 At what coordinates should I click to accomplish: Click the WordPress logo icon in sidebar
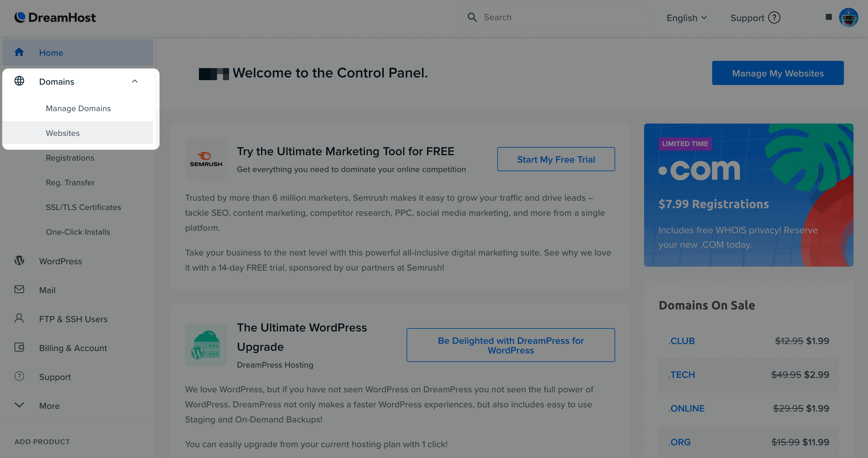(x=19, y=260)
